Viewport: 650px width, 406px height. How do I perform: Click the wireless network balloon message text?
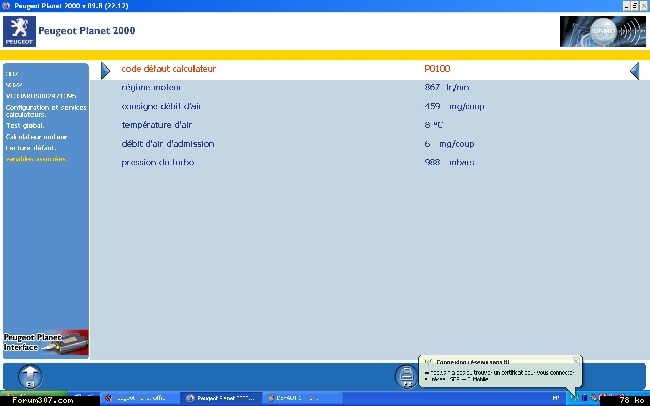500,376
